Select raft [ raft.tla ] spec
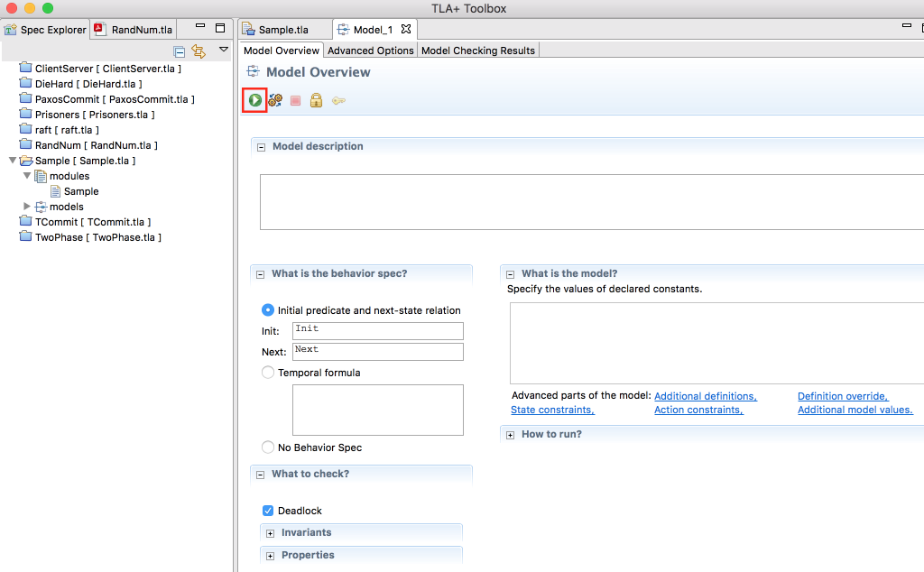The image size is (924, 572). pyautogui.click(x=59, y=130)
